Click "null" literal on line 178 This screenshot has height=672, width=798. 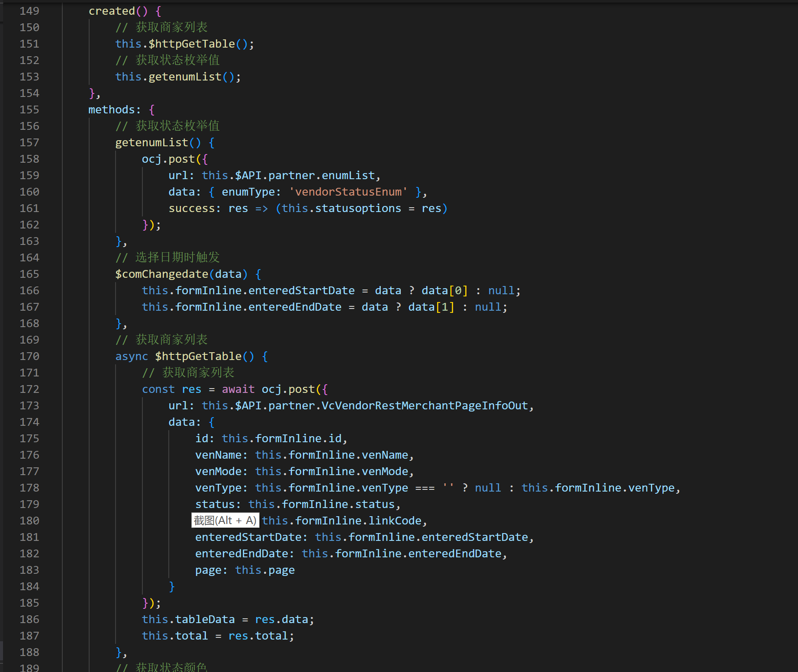pos(488,488)
